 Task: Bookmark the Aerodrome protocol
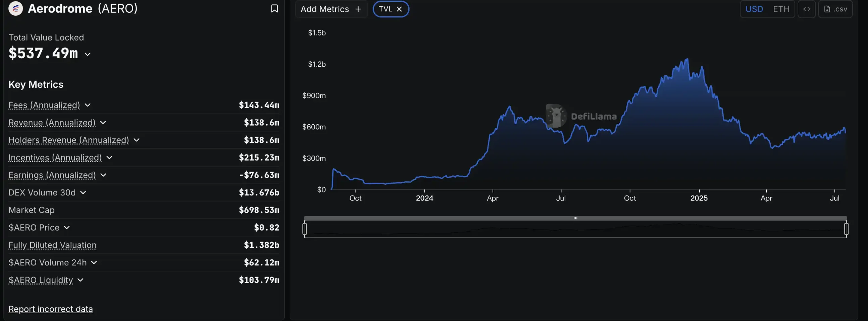coord(274,8)
